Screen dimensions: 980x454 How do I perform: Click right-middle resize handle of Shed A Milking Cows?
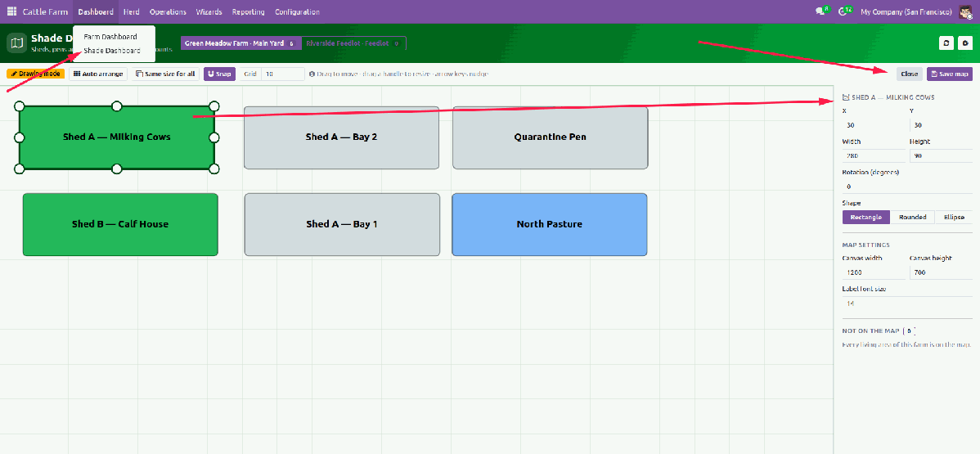pyautogui.click(x=214, y=137)
